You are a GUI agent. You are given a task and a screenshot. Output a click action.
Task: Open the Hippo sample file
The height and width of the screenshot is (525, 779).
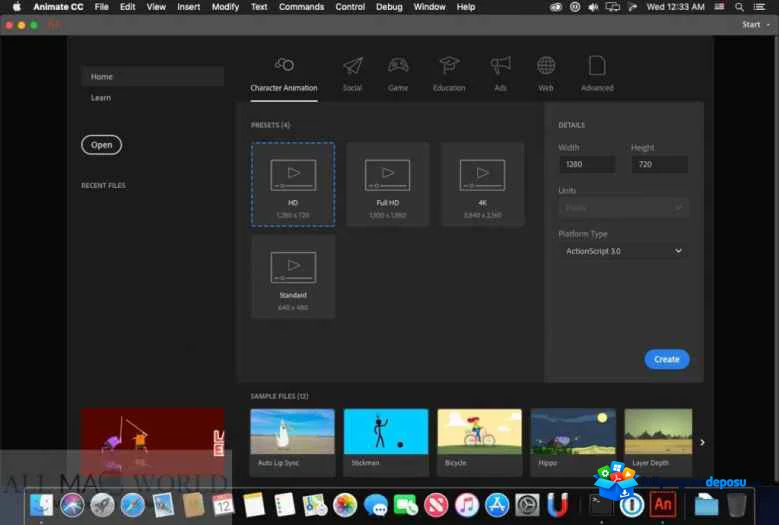[x=573, y=442]
